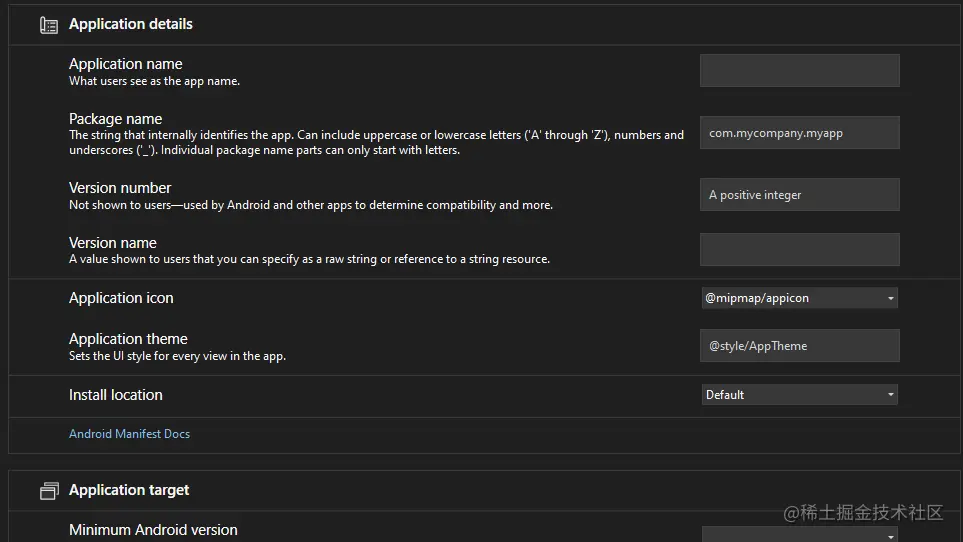Click the Version number label
This screenshot has height=542, width=963.
(x=120, y=188)
